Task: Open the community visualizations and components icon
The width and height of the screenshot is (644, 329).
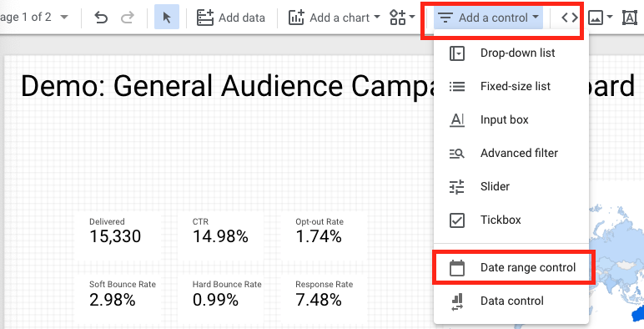Action: point(402,18)
